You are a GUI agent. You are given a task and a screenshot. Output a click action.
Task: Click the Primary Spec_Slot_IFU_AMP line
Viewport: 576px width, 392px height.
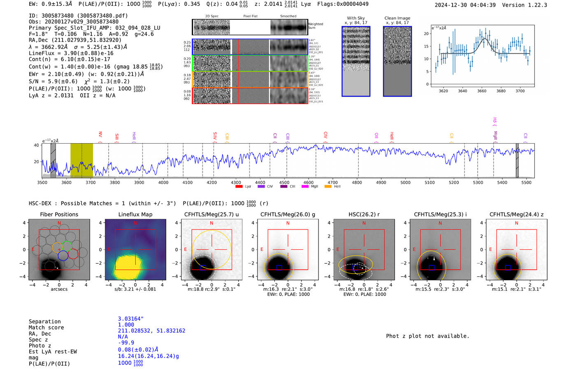pos(95,28)
